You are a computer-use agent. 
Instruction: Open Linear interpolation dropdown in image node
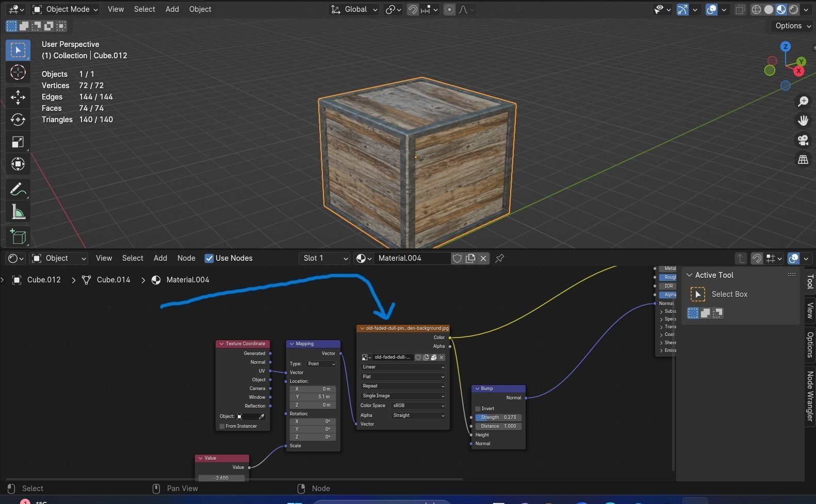coord(403,367)
